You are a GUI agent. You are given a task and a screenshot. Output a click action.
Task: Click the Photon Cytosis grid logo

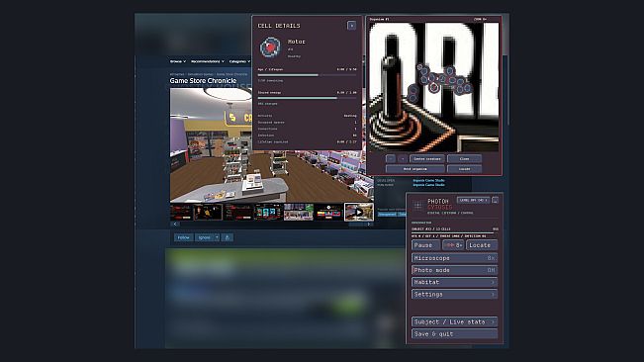pyautogui.click(x=418, y=206)
